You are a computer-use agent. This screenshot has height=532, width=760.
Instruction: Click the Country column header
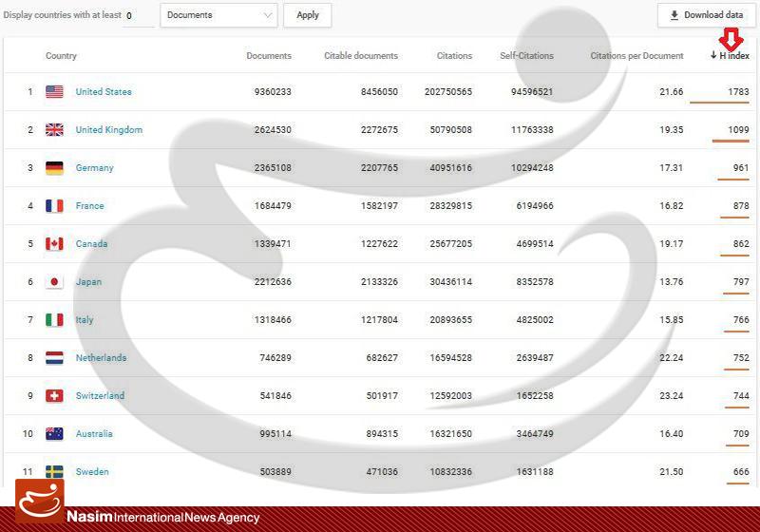pyautogui.click(x=61, y=56)
